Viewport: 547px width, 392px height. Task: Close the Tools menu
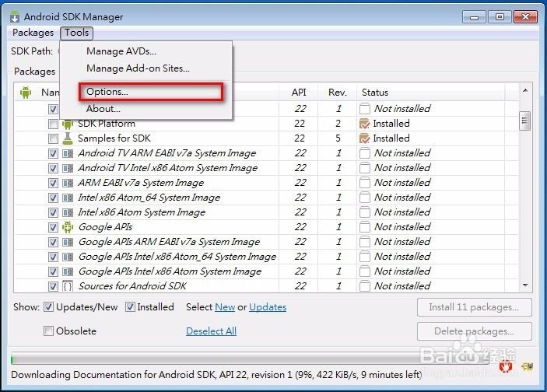pos(76,33)
